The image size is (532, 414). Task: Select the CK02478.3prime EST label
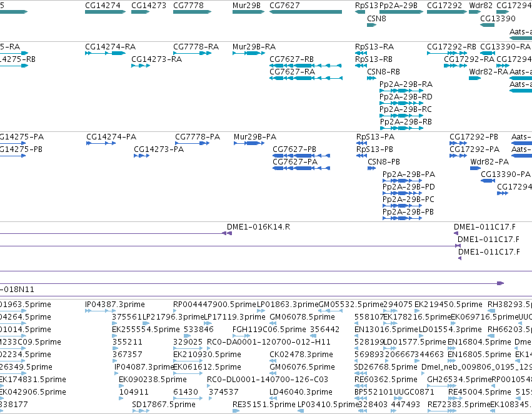click(x=301, y=355)
